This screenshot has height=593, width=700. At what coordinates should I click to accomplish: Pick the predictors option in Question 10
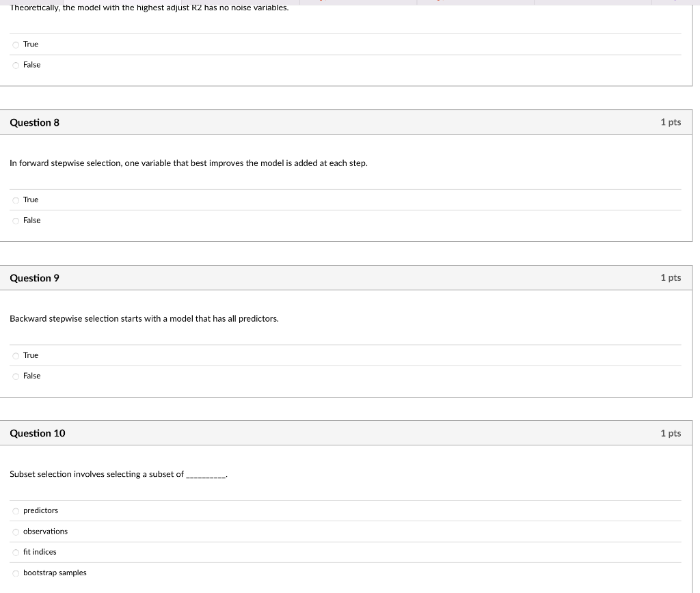(x=16, y=511)
